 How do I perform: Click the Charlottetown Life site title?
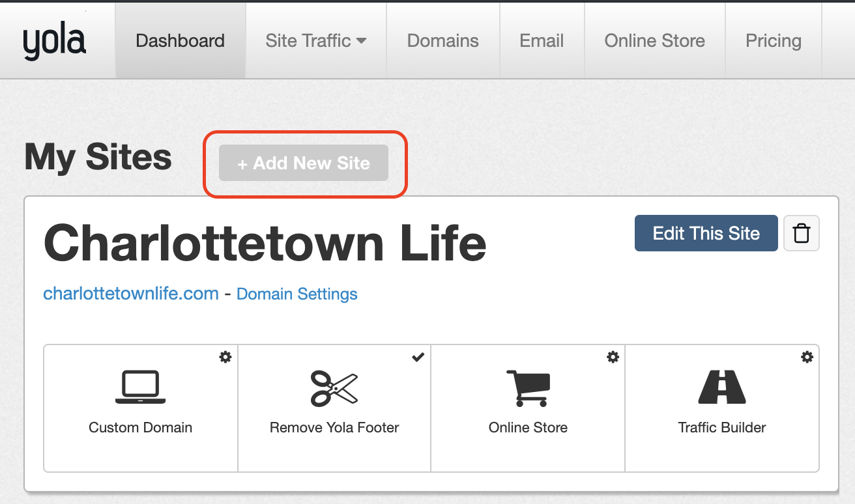265,242
